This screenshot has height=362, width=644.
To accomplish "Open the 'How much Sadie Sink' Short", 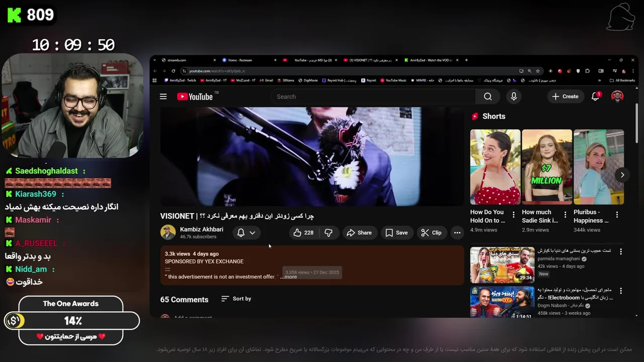I will pos(547,167).
